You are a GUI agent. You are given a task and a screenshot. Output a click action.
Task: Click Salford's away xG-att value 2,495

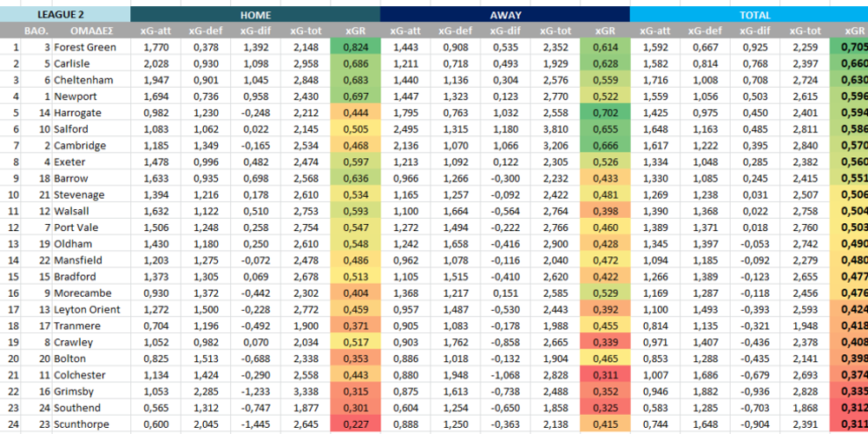pos(405,129)
